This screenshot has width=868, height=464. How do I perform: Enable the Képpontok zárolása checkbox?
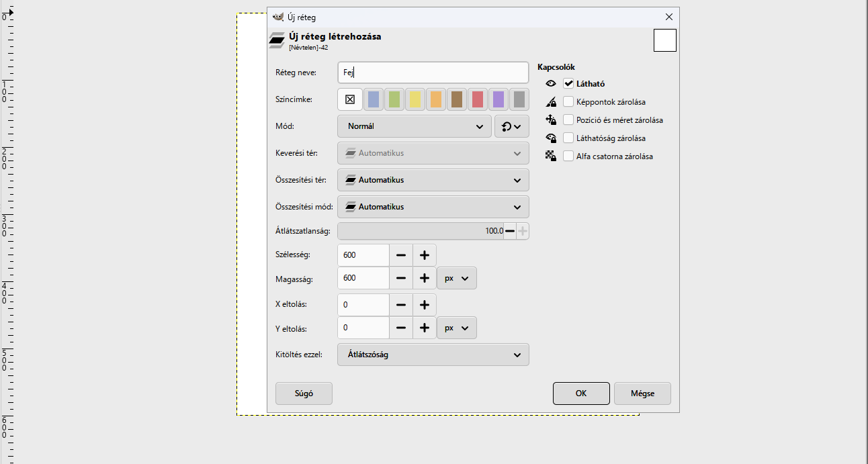coord(568,102)
